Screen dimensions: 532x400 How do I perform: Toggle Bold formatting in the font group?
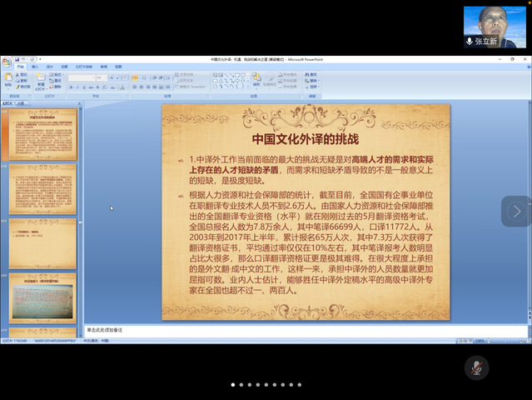(71, 86)
